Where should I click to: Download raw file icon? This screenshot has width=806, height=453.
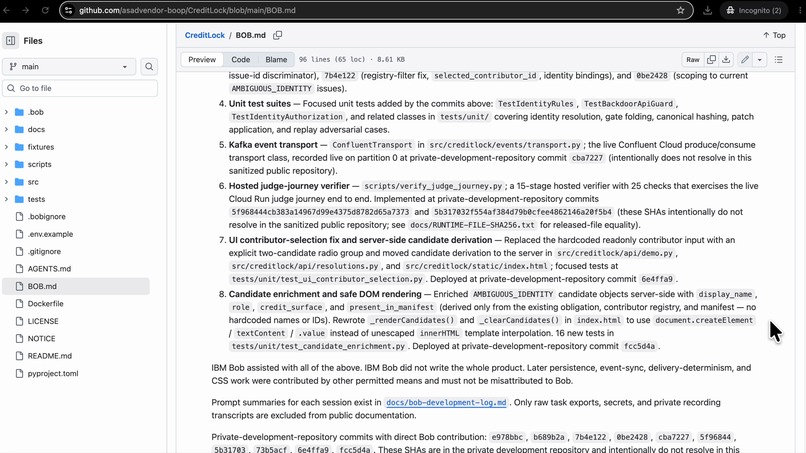click(x=726, y=60)
